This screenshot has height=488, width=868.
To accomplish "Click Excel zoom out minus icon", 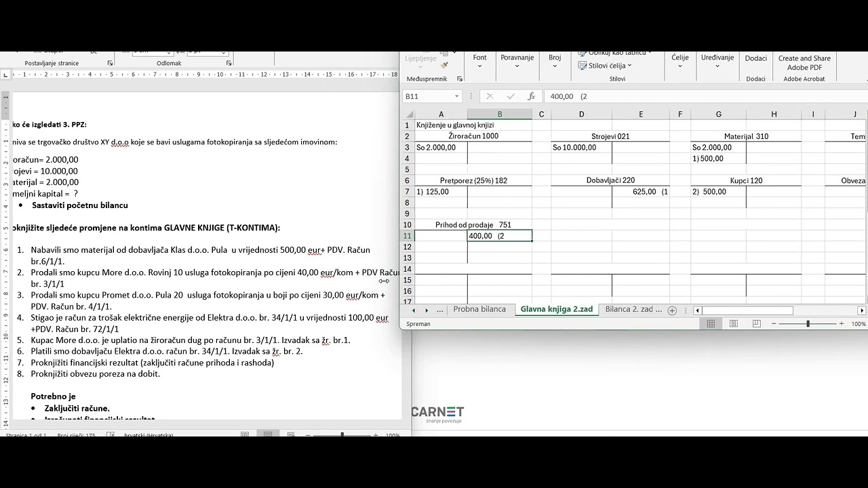I will [x=774, y=324].
